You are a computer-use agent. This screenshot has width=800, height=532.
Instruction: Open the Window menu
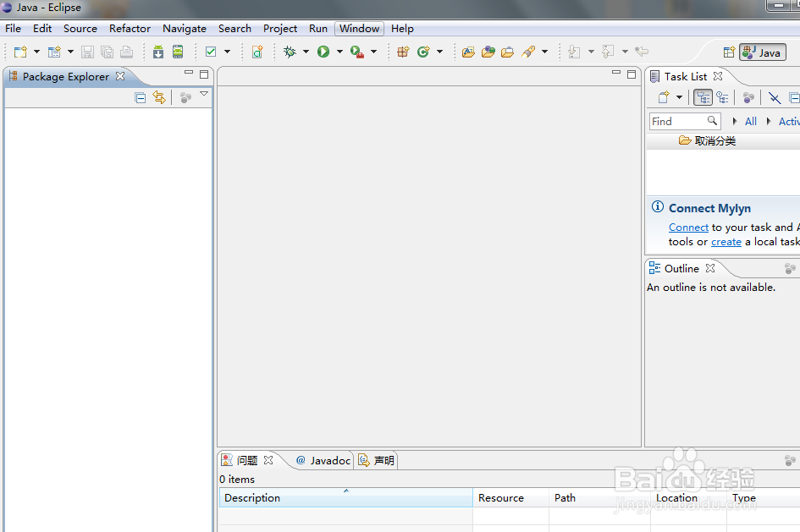[359, 29]
